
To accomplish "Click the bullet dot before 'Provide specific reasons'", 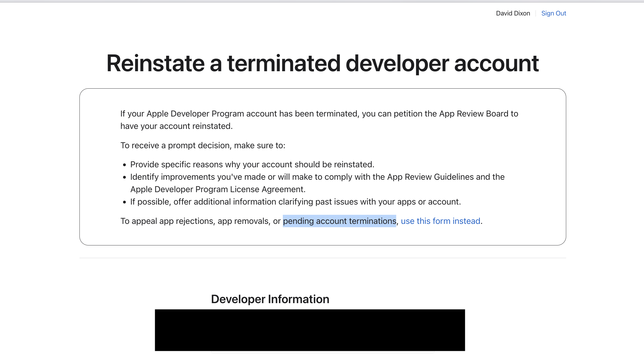I will click(x=124, y=165).
